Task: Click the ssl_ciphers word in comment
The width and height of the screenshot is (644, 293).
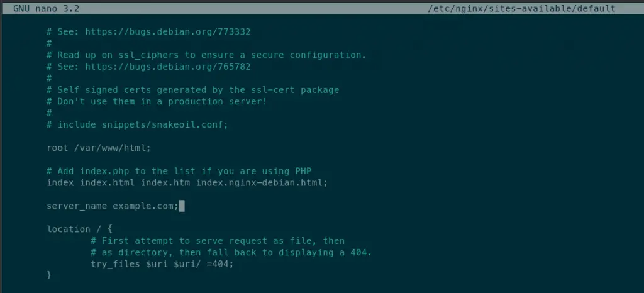Action: [148, 55]
